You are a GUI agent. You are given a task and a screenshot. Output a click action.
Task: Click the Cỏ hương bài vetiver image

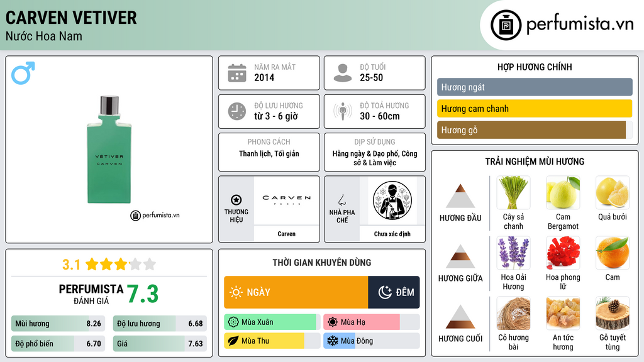pyautogui.click(x=513, y=313)
